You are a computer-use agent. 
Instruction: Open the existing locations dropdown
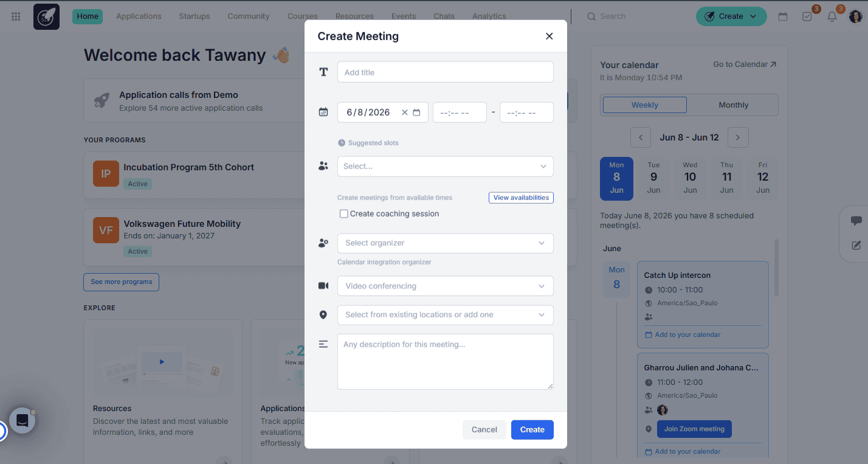click(445, 315)
